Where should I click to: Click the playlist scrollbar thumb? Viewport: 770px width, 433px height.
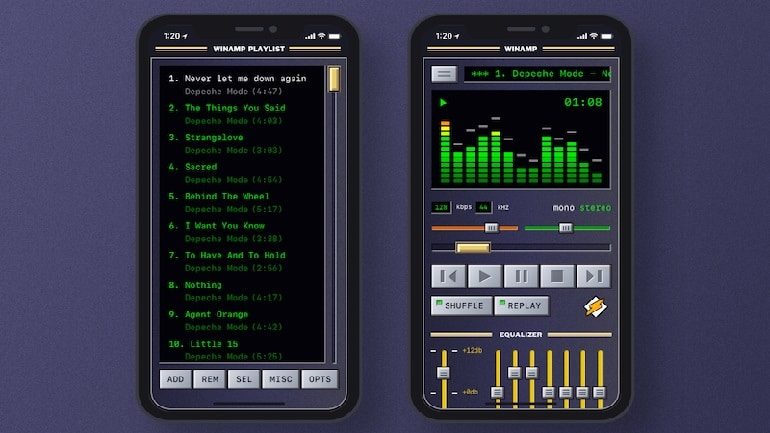click(x=334, y=79)
